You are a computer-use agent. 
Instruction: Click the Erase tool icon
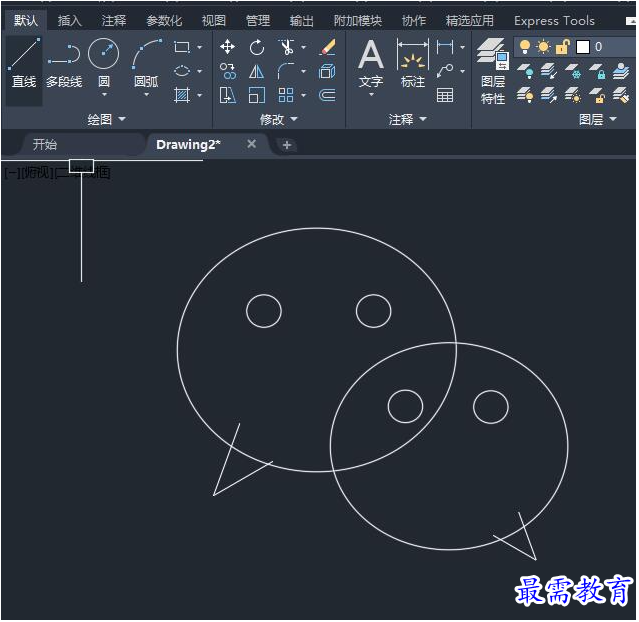point(328,47)
